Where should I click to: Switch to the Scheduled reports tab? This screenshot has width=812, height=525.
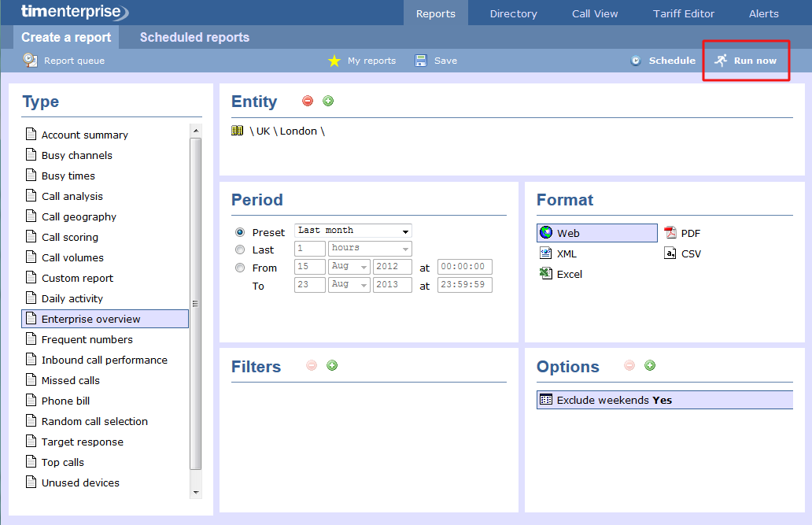(194, 37)
